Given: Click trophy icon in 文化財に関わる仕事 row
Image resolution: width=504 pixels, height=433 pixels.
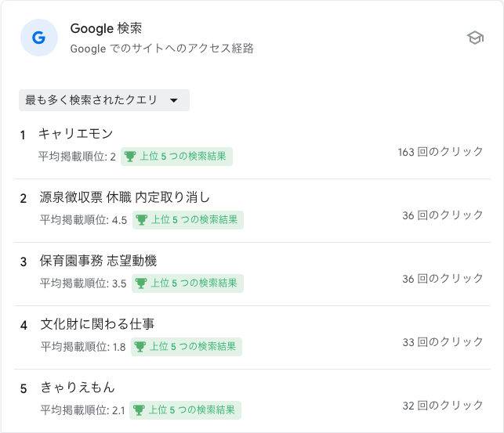Looking at the screenshot, I should (140, 347).
